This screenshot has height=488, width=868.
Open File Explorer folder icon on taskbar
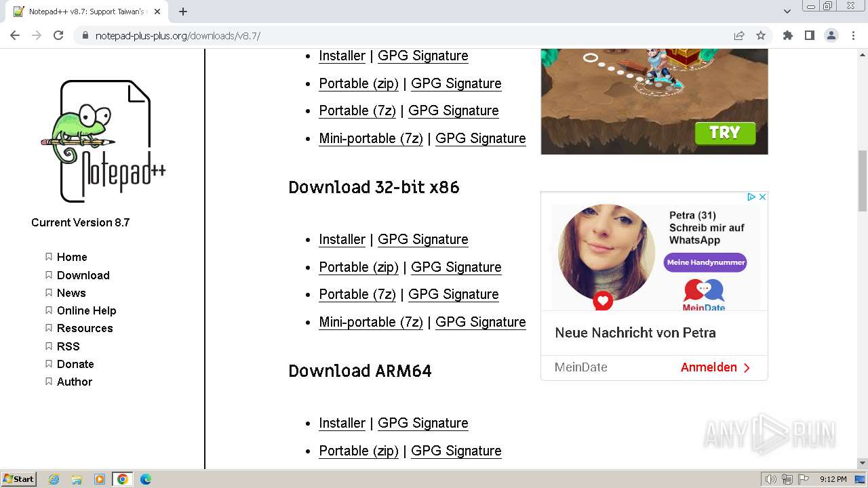[77, 479]
